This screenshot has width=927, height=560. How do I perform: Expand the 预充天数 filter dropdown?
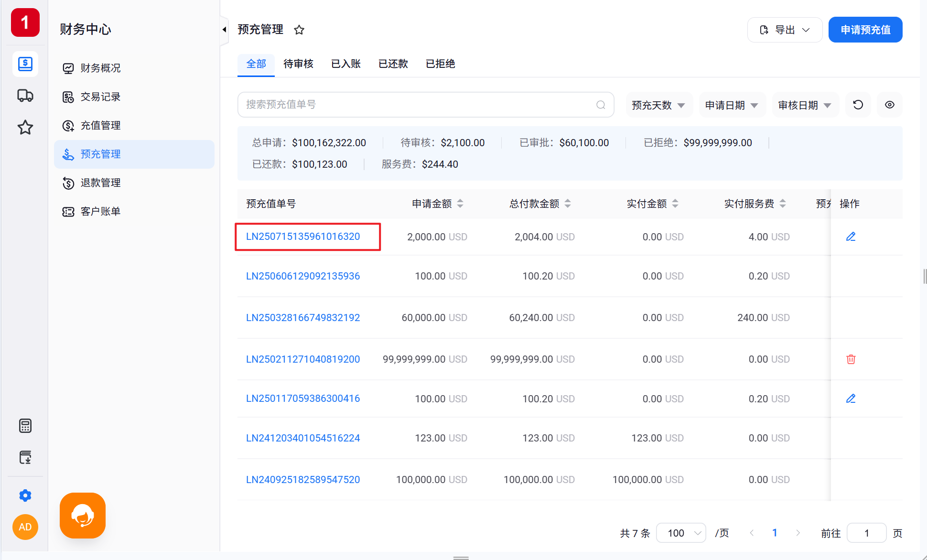[659, 105]
